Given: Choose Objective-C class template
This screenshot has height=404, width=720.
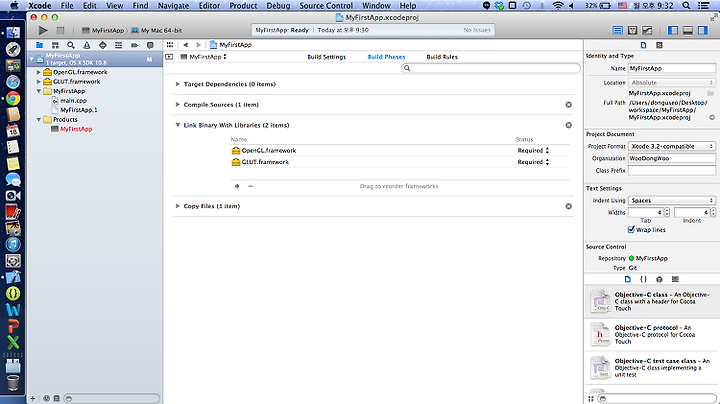Looking at the screenshot, I should coord(652,302).
